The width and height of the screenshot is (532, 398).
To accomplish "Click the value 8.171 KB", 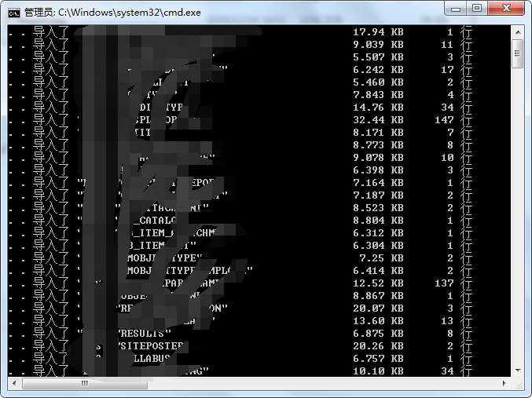I will pos(378,133).
